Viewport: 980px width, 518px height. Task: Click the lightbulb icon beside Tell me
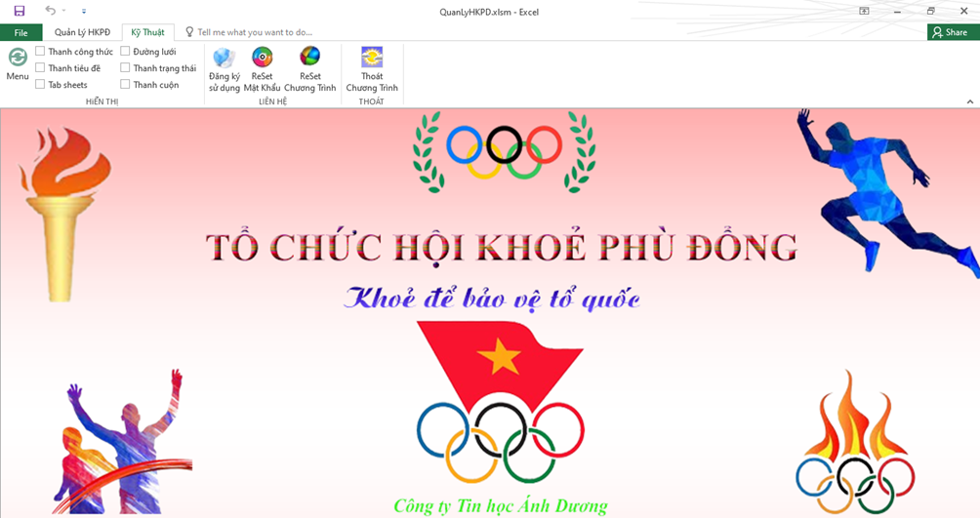[x=189, y=32]
